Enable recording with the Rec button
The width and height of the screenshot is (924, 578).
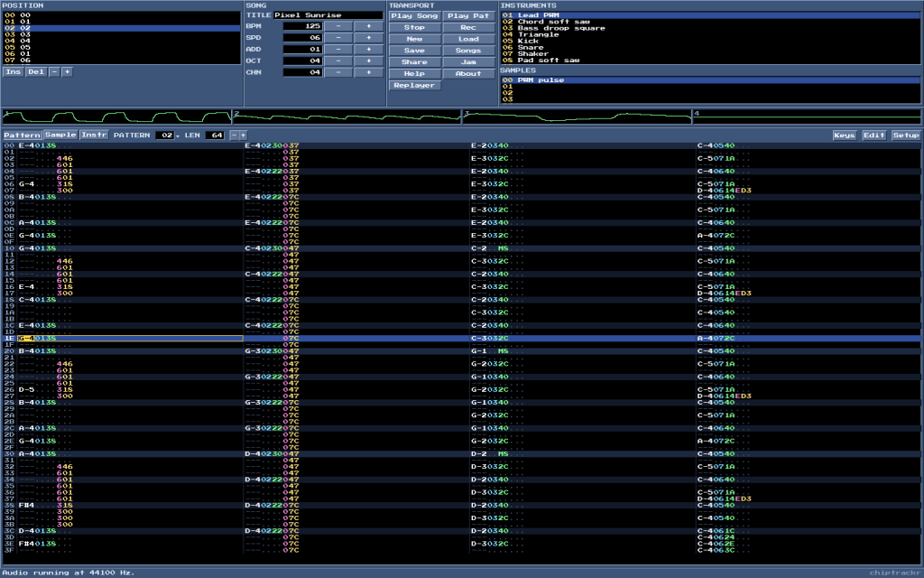[x=468, y=27]
